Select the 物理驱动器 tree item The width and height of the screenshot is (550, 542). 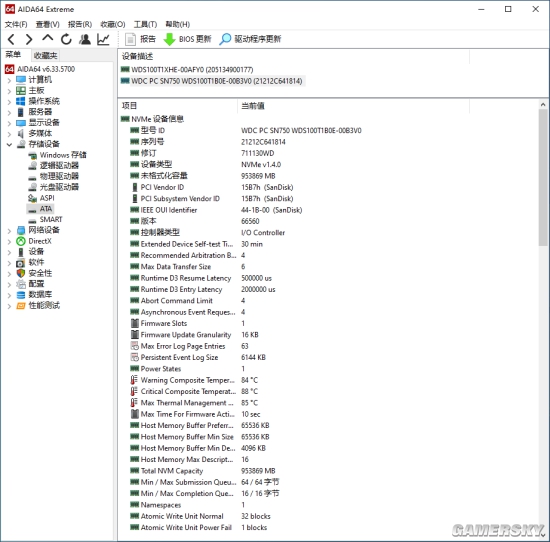(59, 176)
